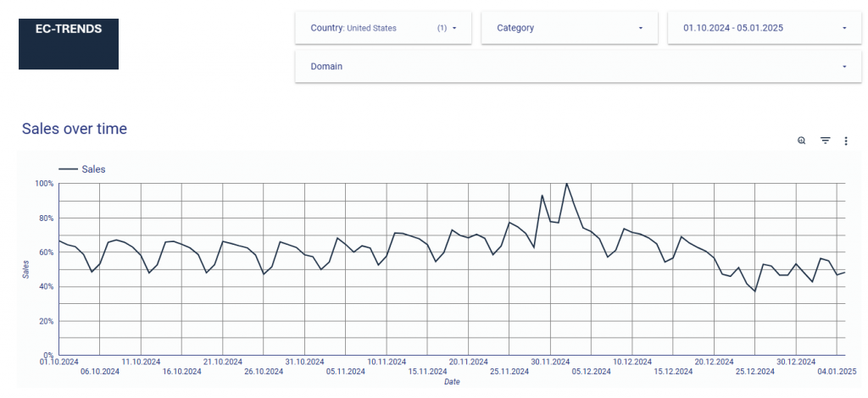This screenshot has width=868, height=398.
Task: Click the chart explore magnifier icon
Action: pos(801,141)
